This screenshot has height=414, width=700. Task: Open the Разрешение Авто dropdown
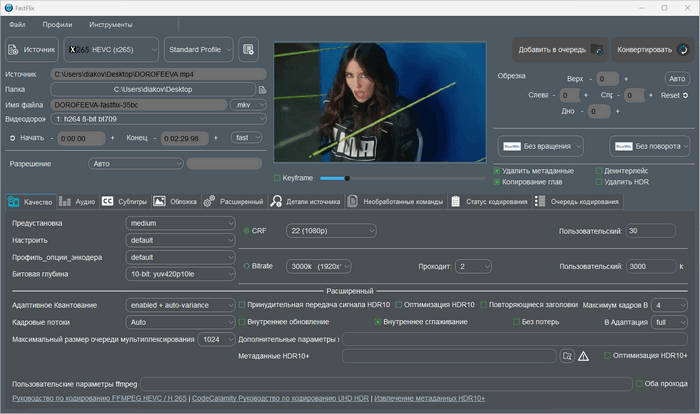point(136,164)
